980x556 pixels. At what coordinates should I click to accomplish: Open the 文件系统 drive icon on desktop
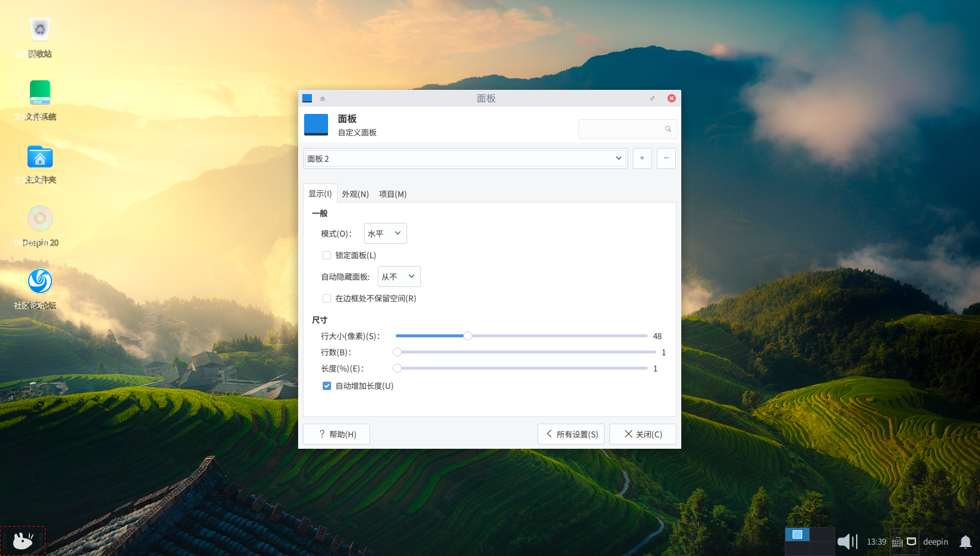click(40, 93)
